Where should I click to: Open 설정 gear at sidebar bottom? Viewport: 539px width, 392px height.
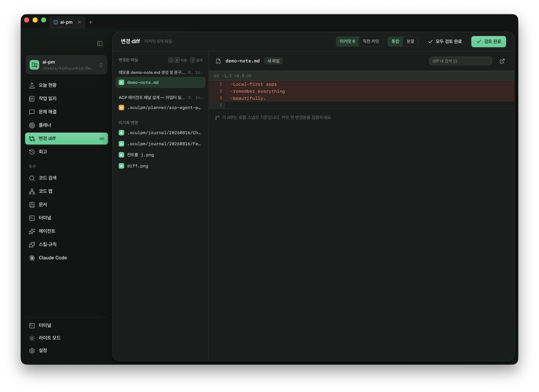(66, 351)
